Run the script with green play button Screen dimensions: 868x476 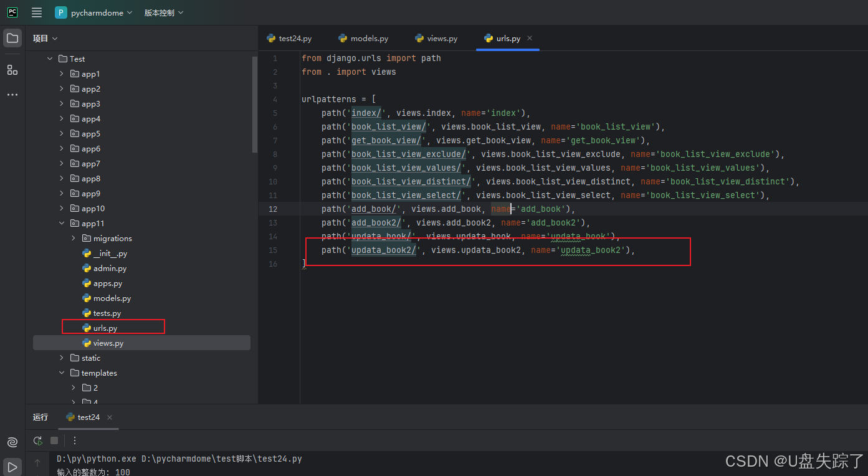pos(12,466)
